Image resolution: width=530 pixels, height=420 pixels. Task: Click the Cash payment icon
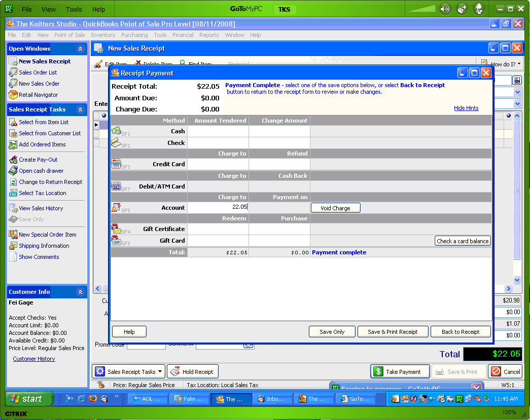[x=116, y=130]
